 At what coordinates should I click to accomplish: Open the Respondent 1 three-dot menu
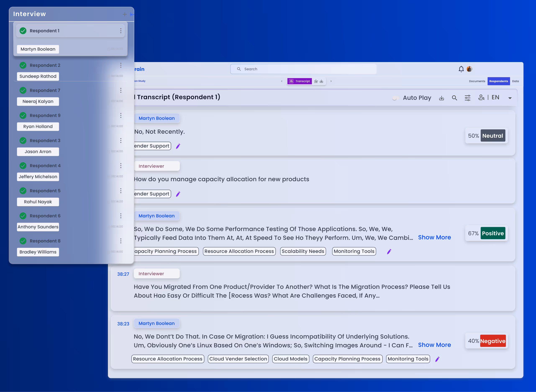(121, 31)
